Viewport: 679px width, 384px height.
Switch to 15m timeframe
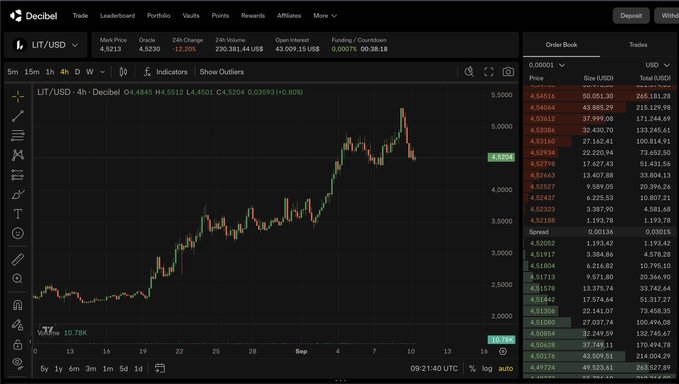coord(32,72)
